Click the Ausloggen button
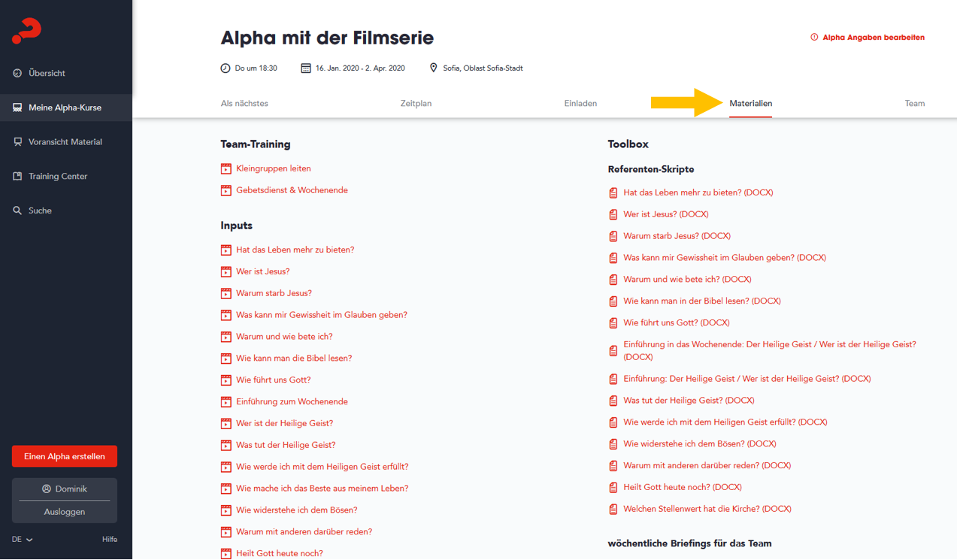This screenshot has height=560, width=957. coord(65,512)
